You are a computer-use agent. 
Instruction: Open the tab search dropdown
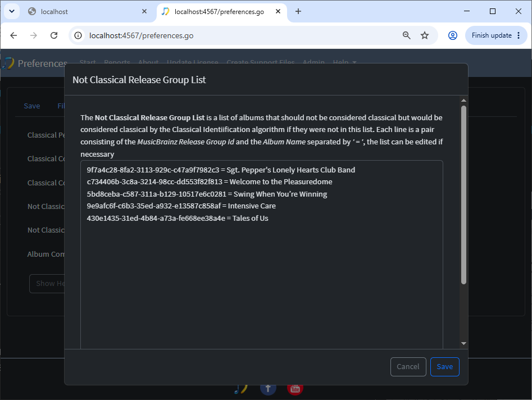(x=12, y=12)
